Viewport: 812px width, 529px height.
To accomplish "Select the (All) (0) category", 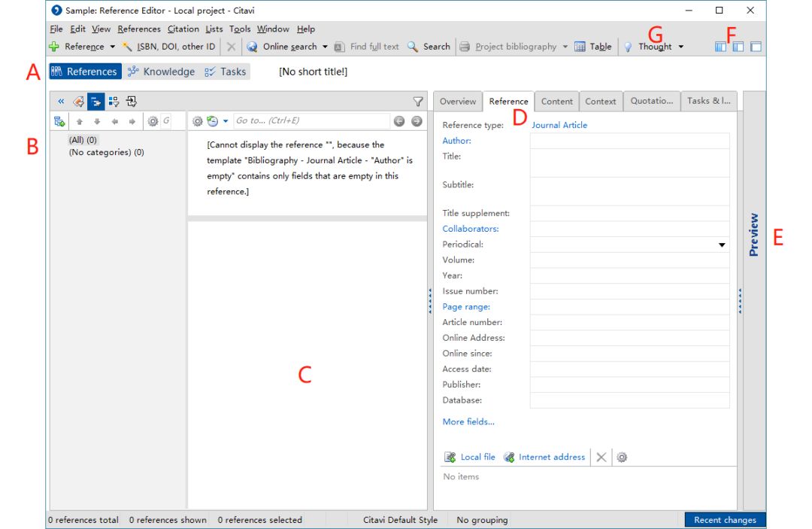I will 83,140.
